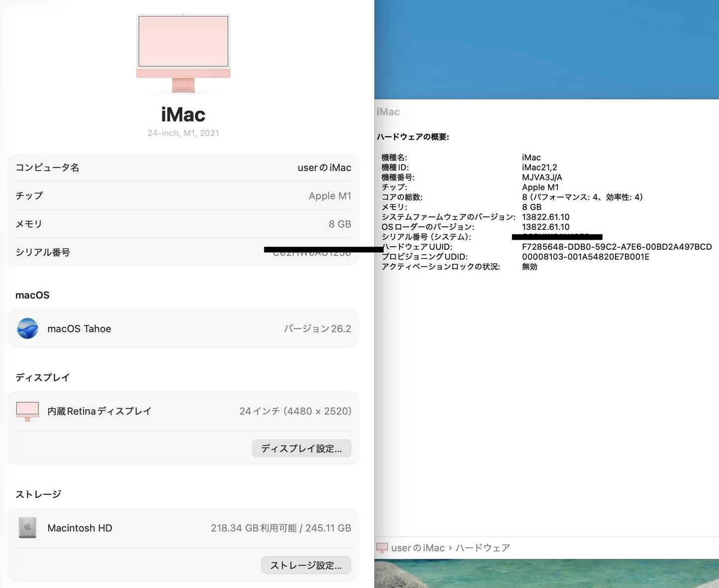Viewport: 719px width, 588px height.
Task: Open ディスプレイ設定... button
Action: point(302,448)
